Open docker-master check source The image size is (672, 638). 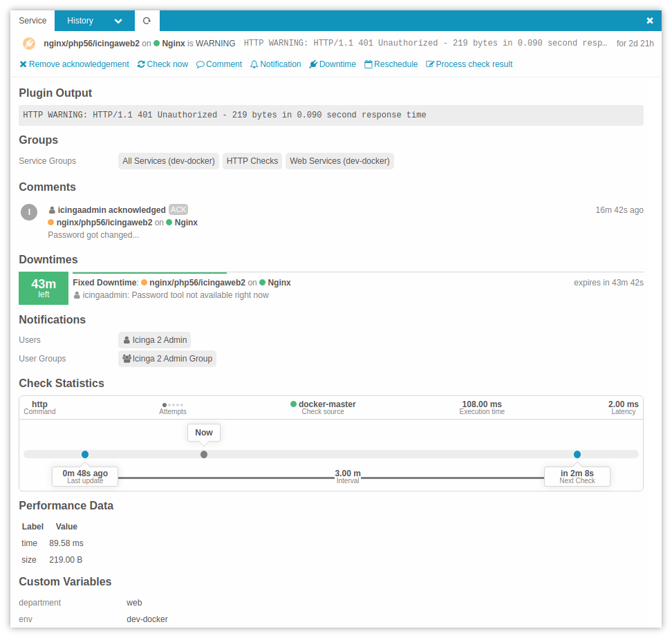(x=327, y=404)
